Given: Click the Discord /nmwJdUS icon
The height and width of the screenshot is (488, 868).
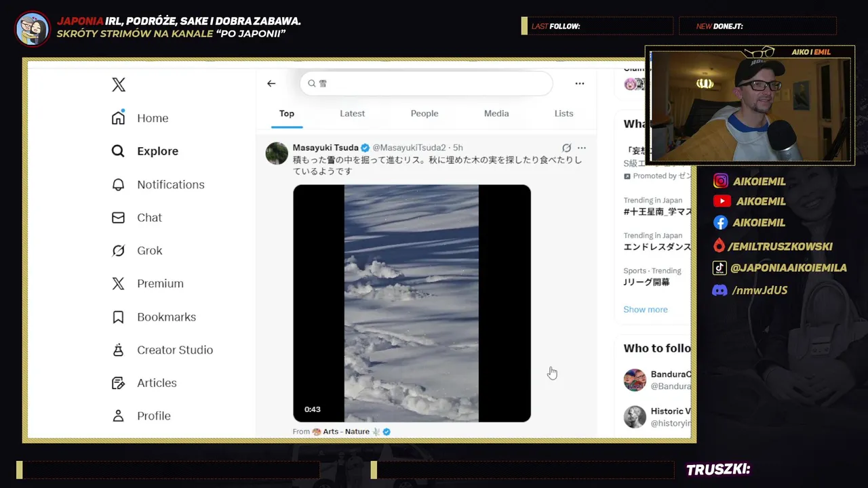Looking at the screenshot, I should pyautogui.click(x=720, y=290).
